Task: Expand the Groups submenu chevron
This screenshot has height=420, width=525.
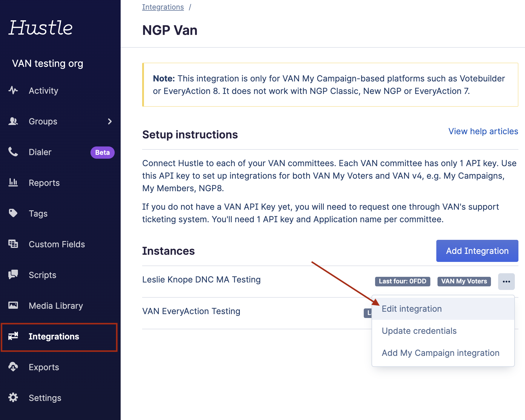Action: pos(110,121)
